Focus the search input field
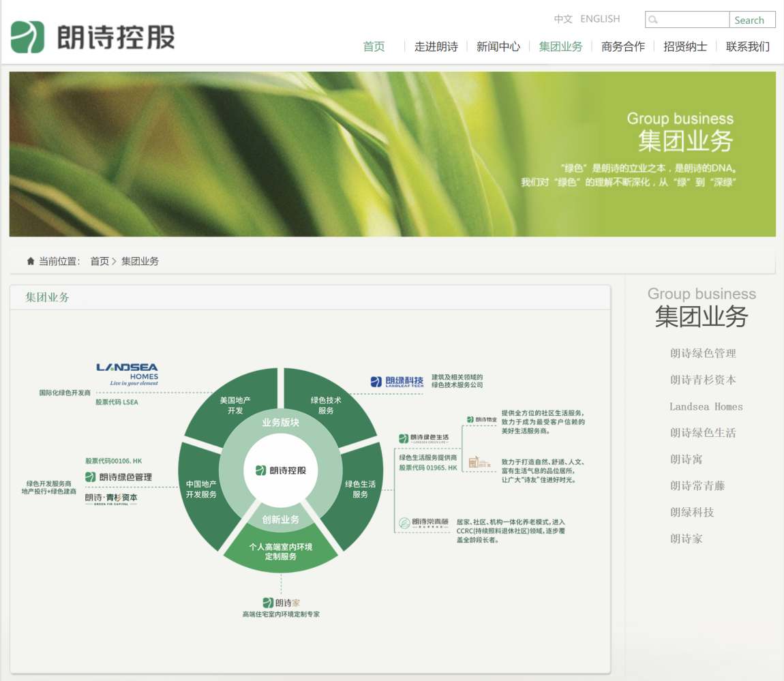This screenshot has height=681, width=784. pyautogui.click(x=687, y=20)
